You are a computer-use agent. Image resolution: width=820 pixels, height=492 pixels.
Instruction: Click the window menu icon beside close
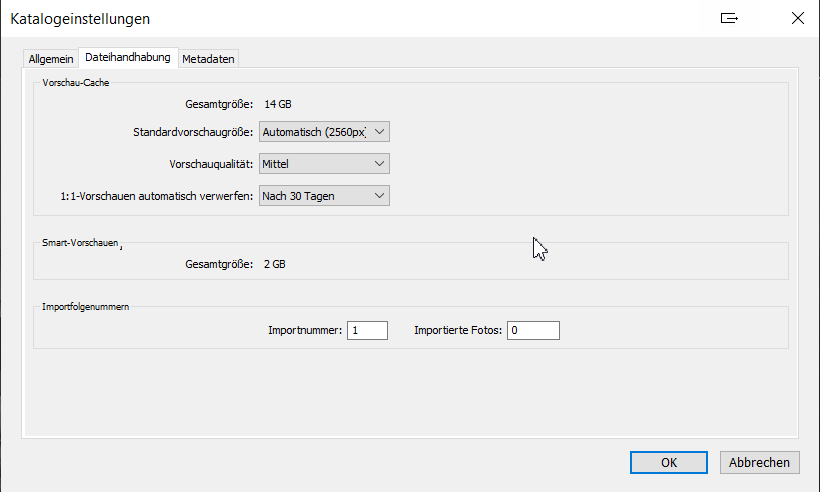(x=729, y=18)
